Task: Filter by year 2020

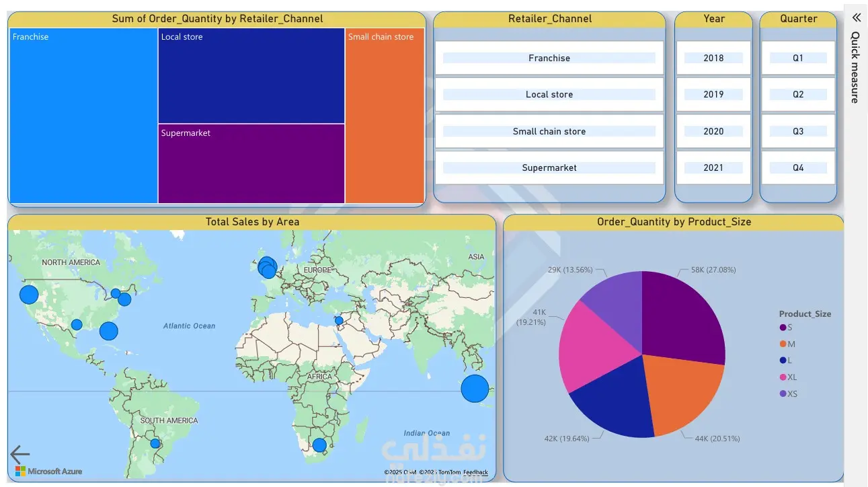Action: [713, 131]
